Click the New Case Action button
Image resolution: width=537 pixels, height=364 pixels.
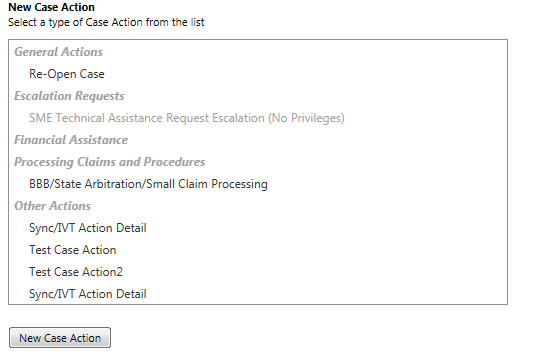pos(60,338)
